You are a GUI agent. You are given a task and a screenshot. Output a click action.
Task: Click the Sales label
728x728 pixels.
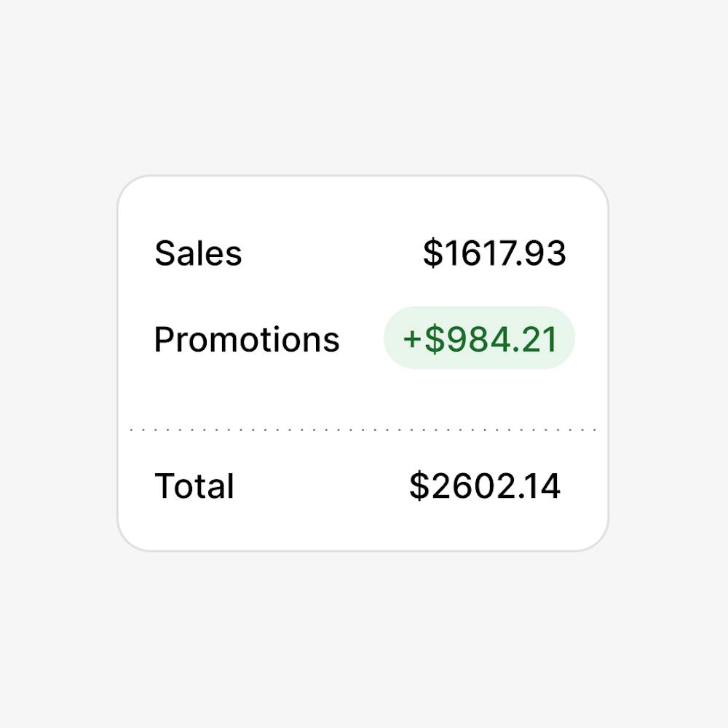point(198,253)
